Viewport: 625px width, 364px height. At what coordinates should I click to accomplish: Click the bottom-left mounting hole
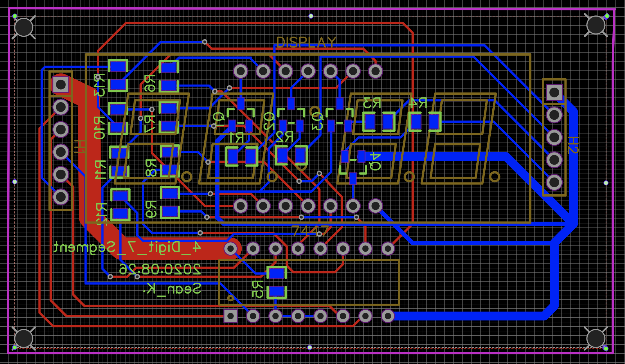(24, 338)
